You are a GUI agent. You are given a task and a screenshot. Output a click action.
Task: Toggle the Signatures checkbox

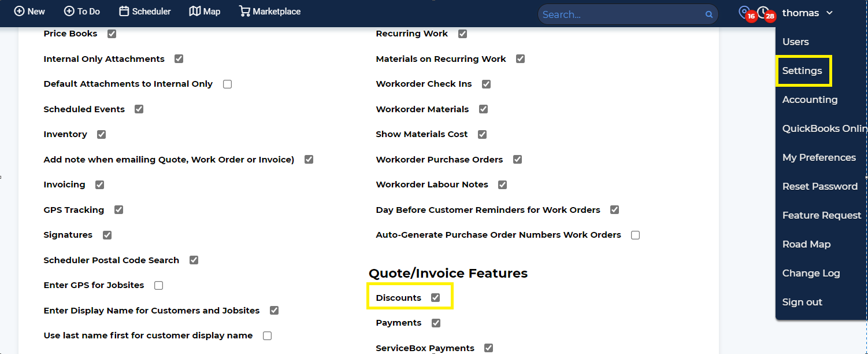(107, 235)
